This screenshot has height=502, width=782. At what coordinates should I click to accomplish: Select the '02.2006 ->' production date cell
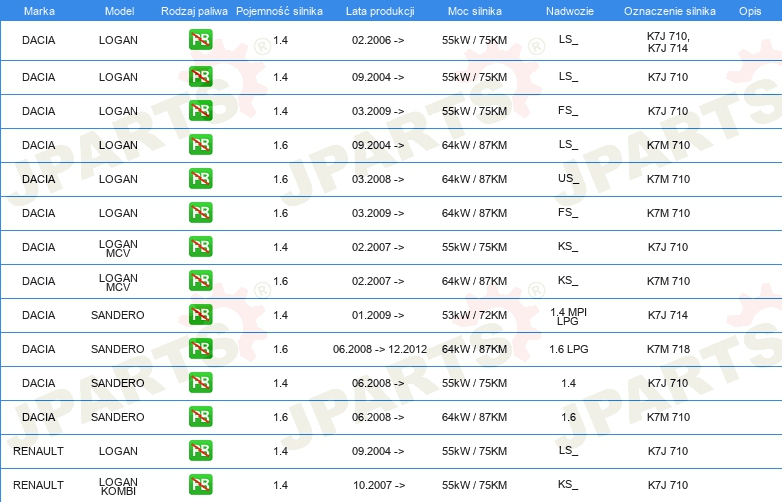coord(378,40)
